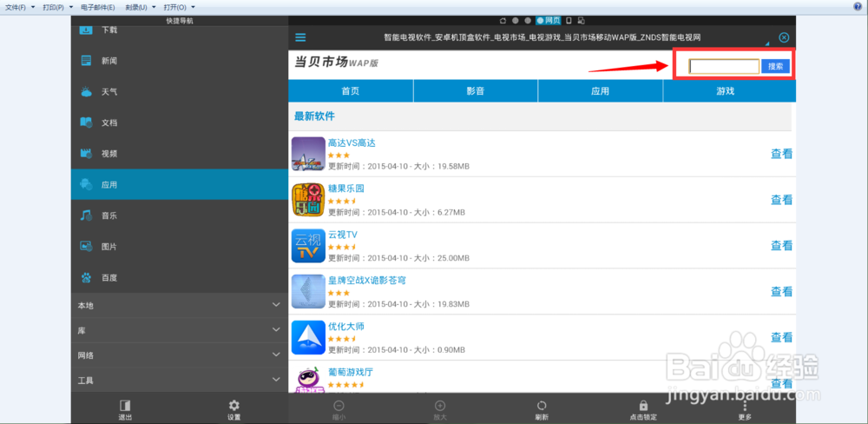Viewport: 868px width, 424px height.
Task: Open the 云视TV title link
Action: (x=343, y=235)
